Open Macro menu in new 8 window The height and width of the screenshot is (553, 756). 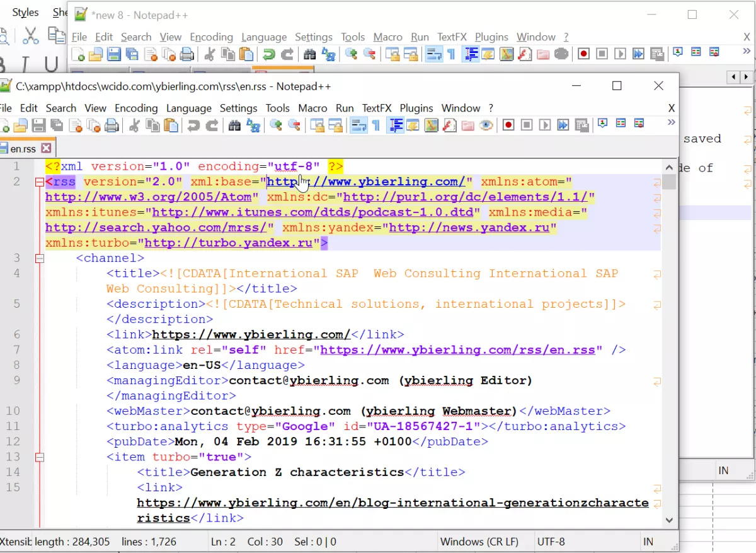pyautogui.click(x=388, y=37)
